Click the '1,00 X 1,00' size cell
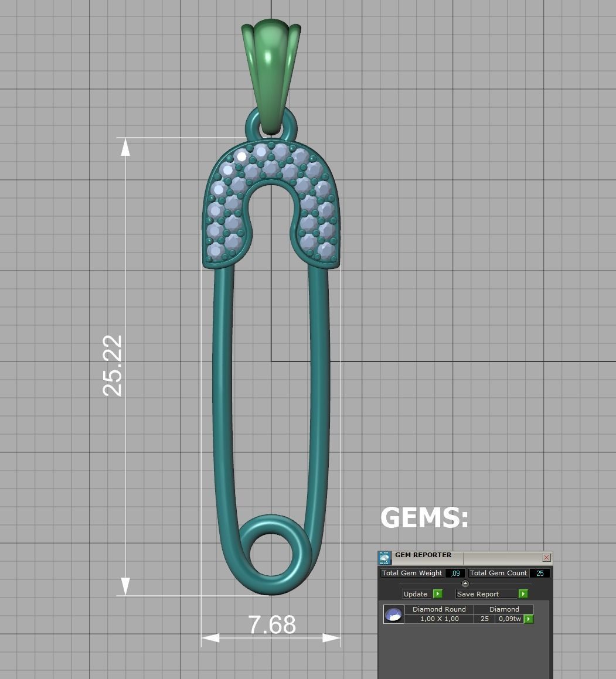616x679 pixels. (439, 619)
